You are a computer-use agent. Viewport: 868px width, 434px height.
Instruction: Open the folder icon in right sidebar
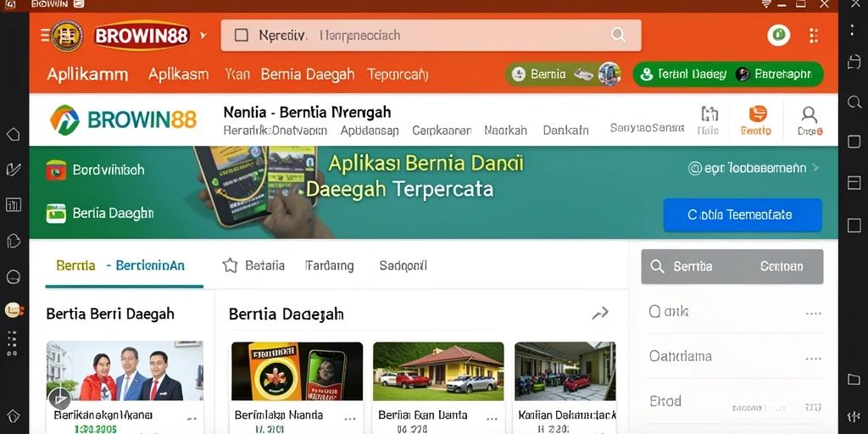coord(854,379)
